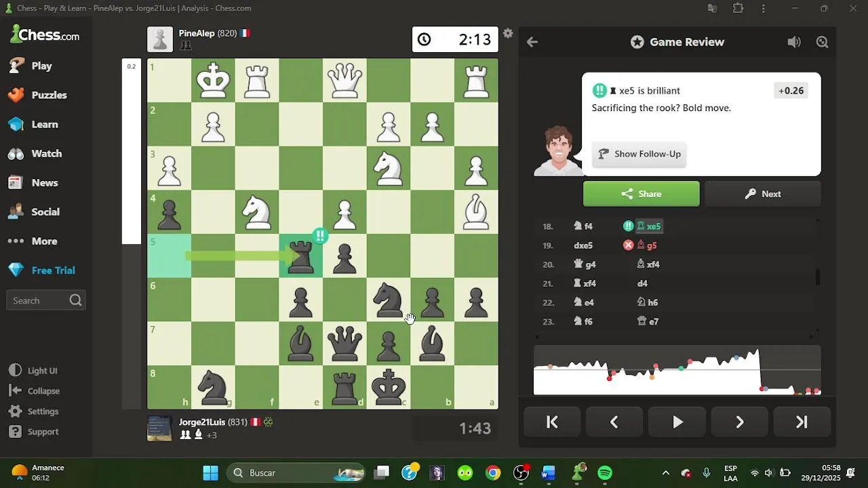Open Google Chrome from taskbar
This screenshot has width=868, height=488.
pyautogui.click(x=493, y=473)
